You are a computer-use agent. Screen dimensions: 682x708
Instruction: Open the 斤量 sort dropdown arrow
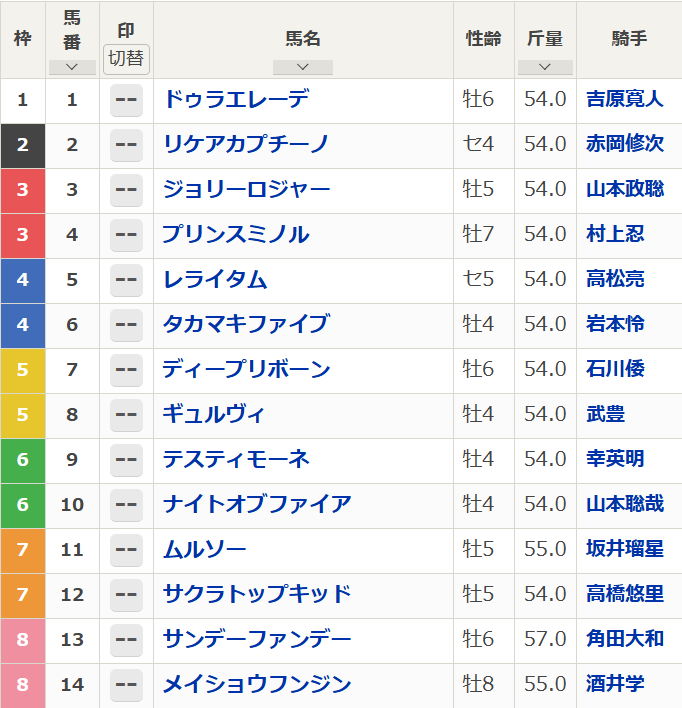click(x=545, y=67)
